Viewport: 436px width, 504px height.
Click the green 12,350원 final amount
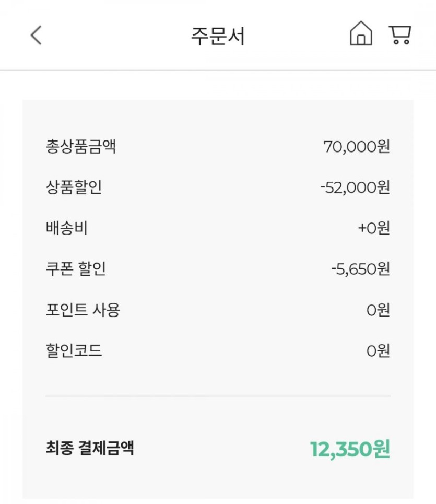coord(350,449)
